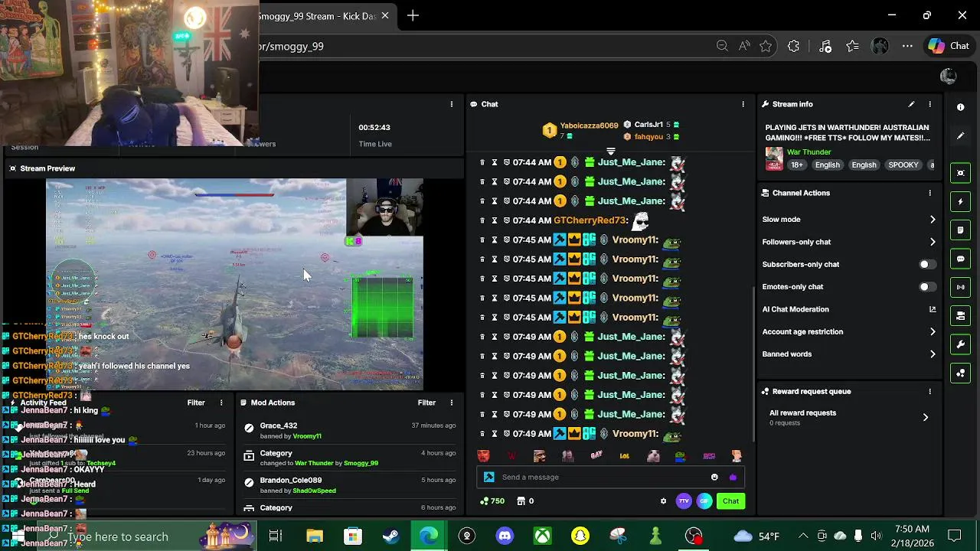980x551 pixels.
Task: Open AI Chat Moderation external link
Action: pyautogui.click(x=933, y=309)
